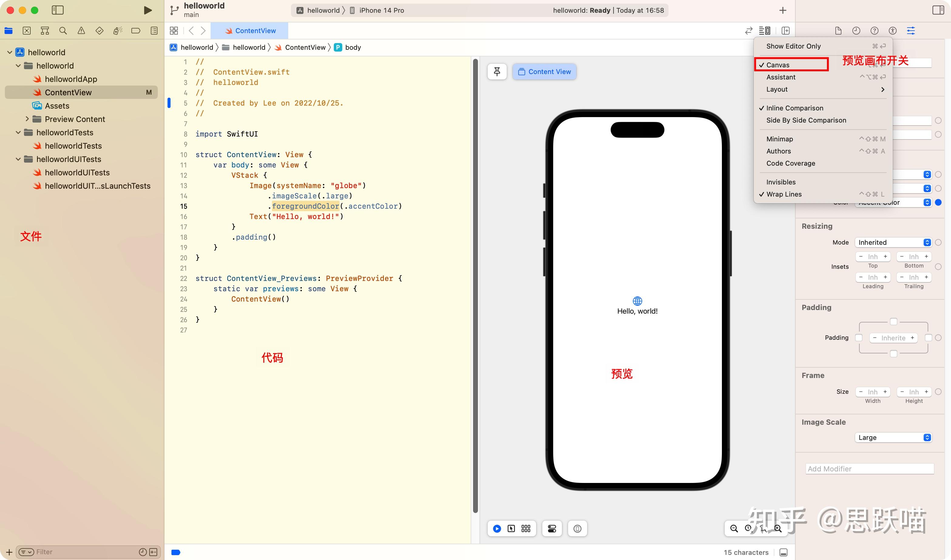This screenshot has width=951, height=560.
Task: Disable Inline Comparison in the menu
Action: coord(794,108)
